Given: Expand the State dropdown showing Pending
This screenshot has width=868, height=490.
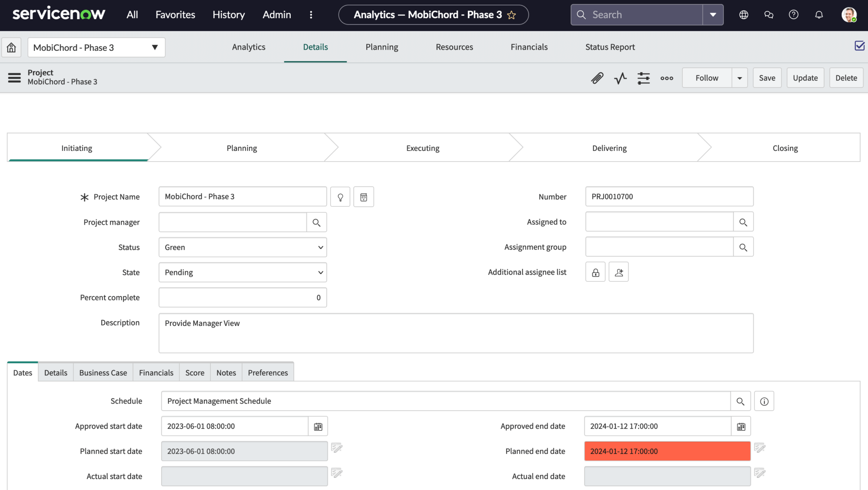Looking at the screenshot, I should point(243,272).
